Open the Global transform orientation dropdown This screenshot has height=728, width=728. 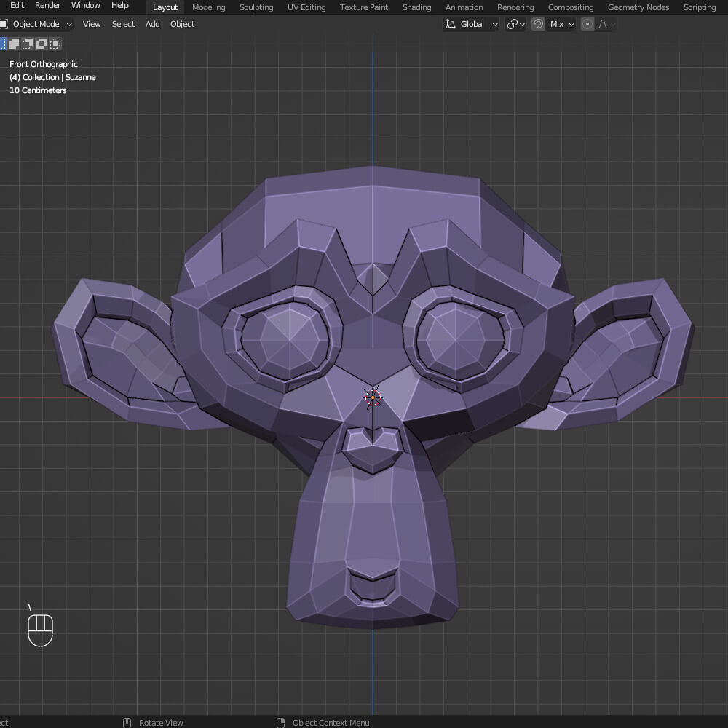(x=472, y=24)
